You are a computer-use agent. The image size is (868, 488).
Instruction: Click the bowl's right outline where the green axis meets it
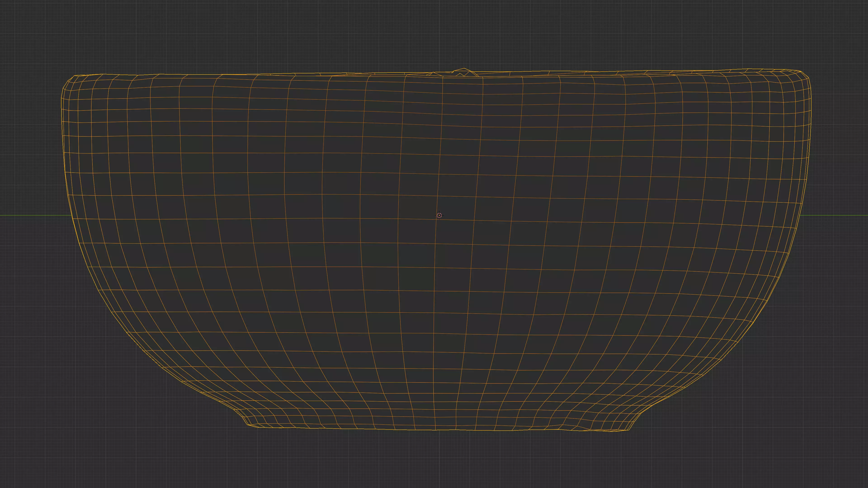[799, 215]
